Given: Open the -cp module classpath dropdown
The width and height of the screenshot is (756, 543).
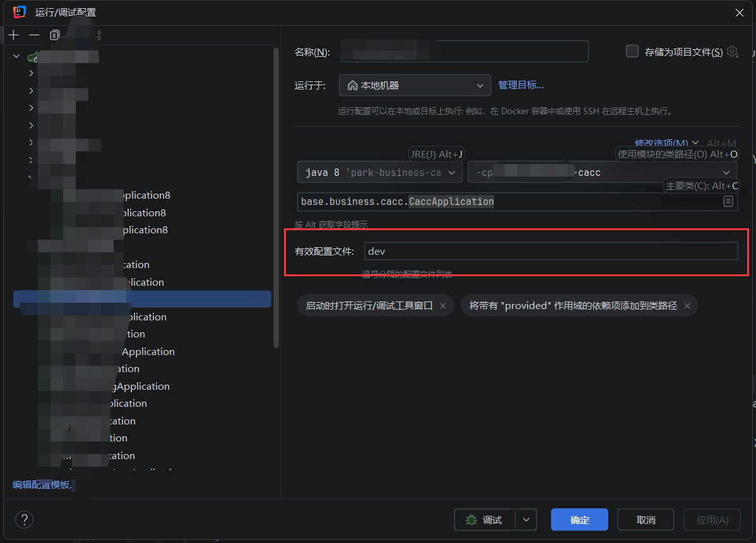Looking at the screenshot, I should pyautogui.click(x=602, y=173).
